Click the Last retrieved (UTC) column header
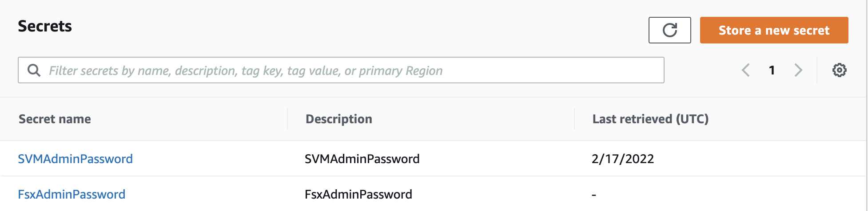Screen dimensions: 868x211 tap(650, 119)
